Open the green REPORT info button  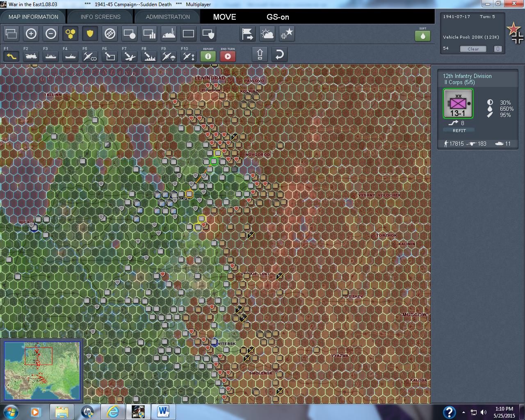tap(208, 56)
